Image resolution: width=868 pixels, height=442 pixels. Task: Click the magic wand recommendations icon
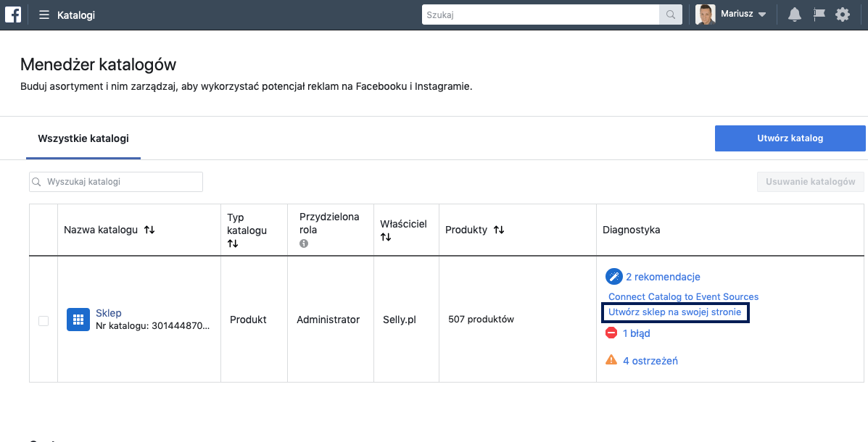click(x=613, y=276)
